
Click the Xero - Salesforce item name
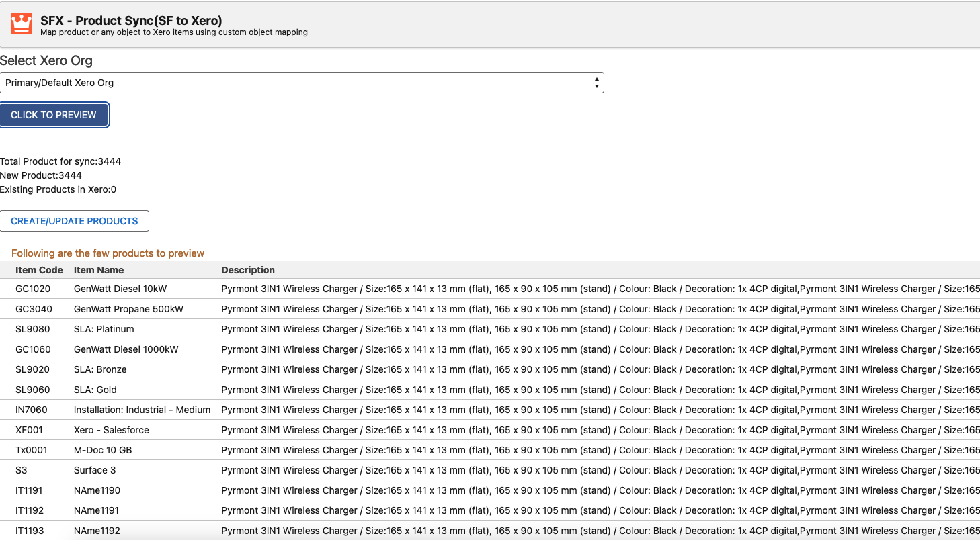112,430
